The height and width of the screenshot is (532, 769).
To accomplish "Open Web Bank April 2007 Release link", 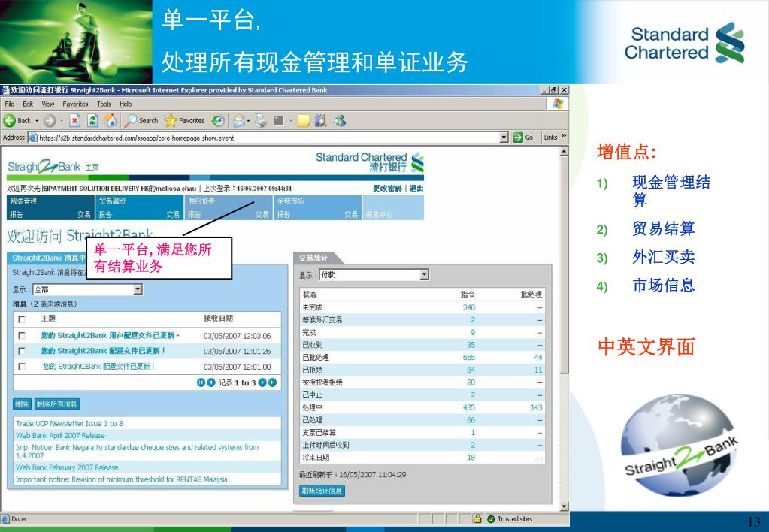I will pyautogui.click(x=60, y=435).
